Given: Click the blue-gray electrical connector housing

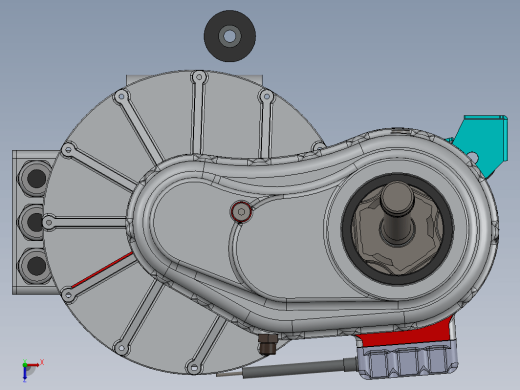Looking at the screenshot, I should click(407, 361).
